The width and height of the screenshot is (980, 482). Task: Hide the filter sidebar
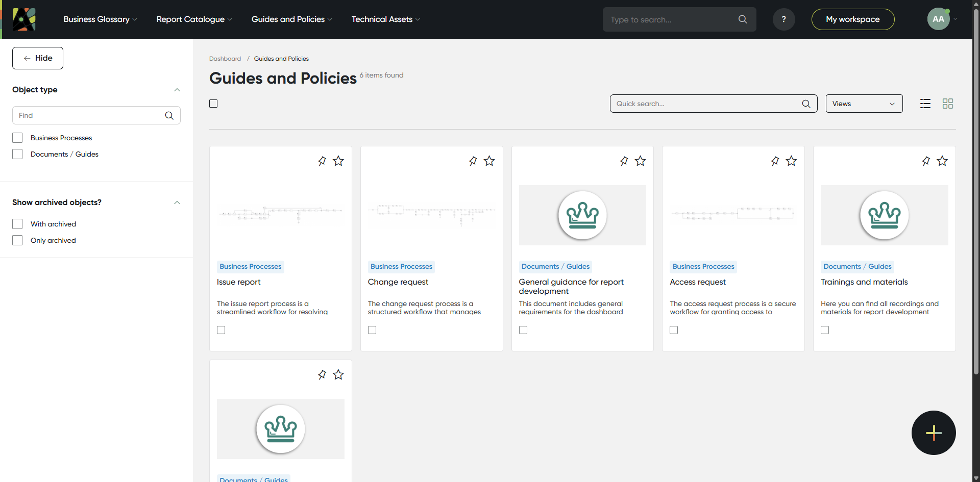point(38,58)
